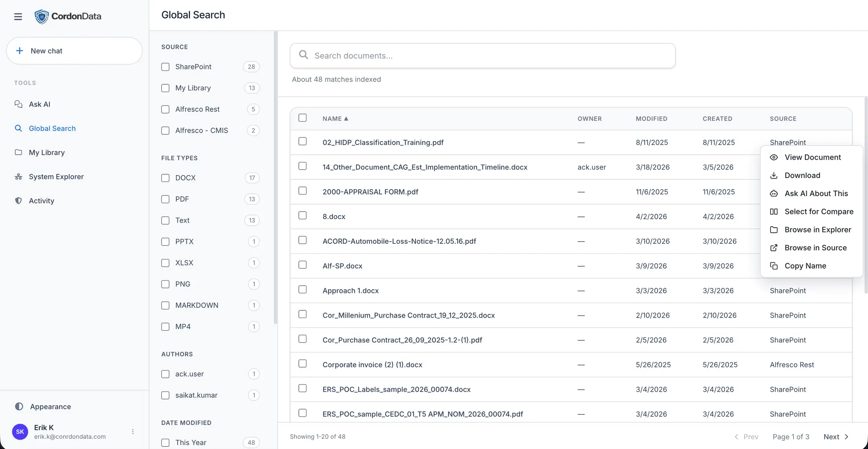Check the SharePoint source filter

(x=165, y=67)
